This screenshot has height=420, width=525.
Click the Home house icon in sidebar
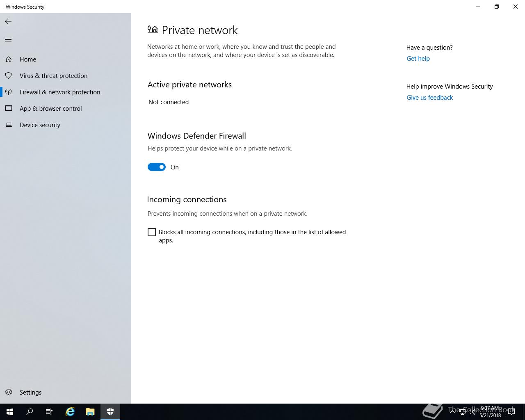(9, 59)
